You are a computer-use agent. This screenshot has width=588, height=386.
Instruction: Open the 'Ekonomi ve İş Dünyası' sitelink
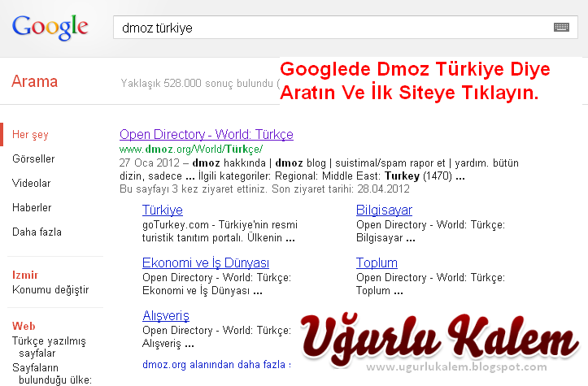click(x=206, y=262)
